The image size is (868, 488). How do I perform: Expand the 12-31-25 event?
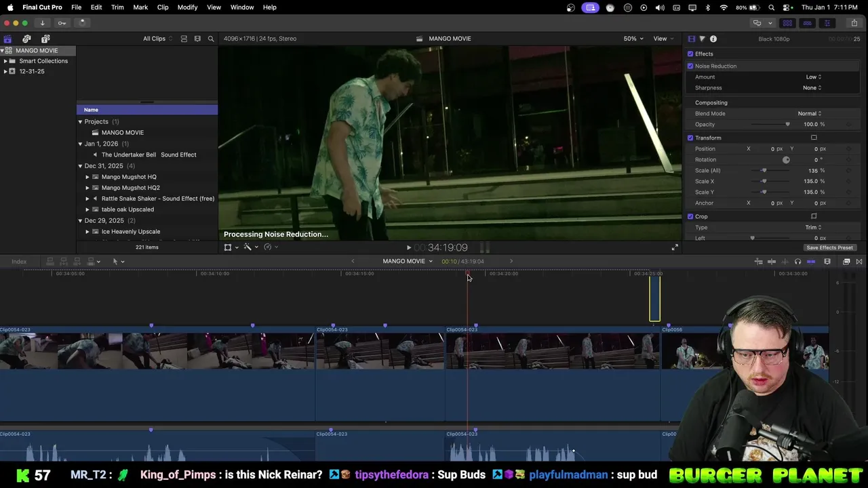[5, 71]
